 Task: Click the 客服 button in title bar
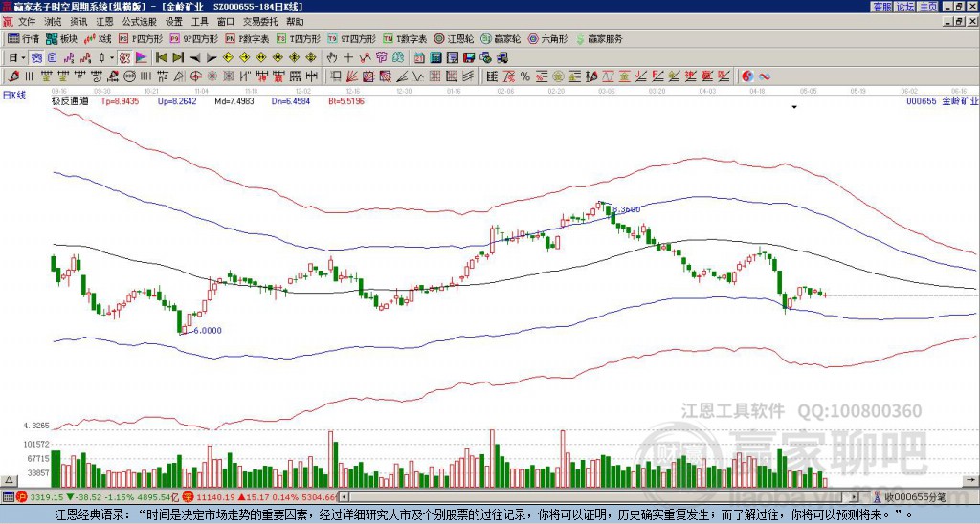[x=881, y=7]
